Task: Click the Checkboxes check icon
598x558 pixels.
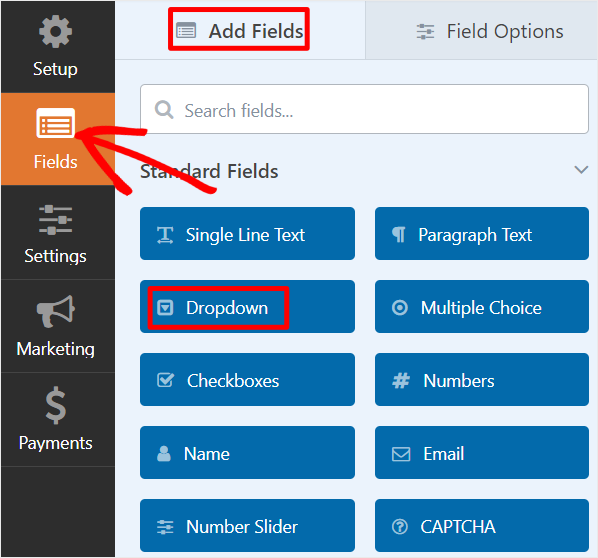Action: 166,380
